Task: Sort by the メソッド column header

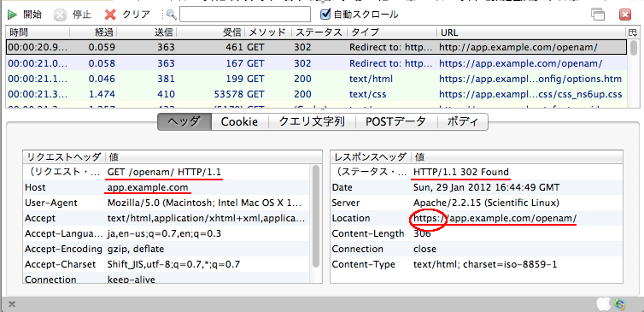Action: (268, 32)
